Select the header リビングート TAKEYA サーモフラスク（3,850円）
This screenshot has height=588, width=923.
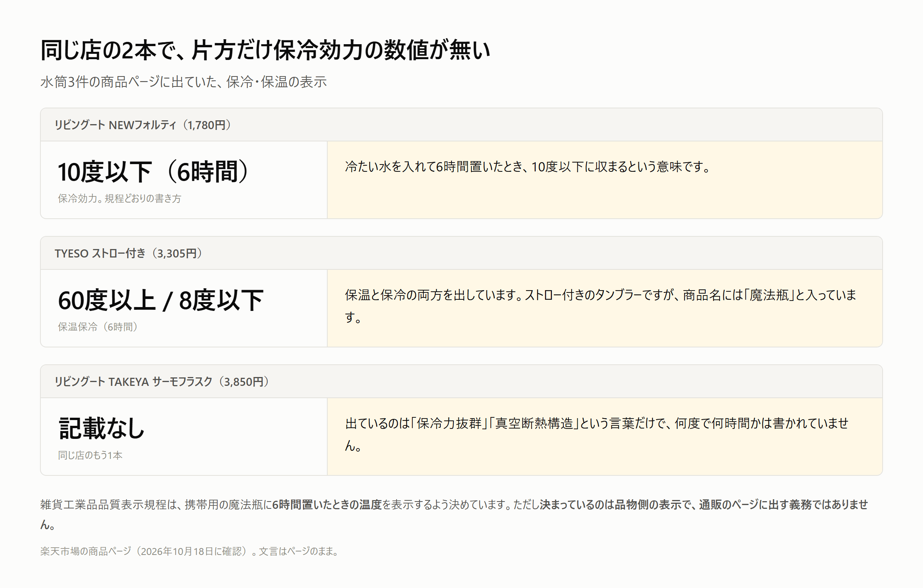point(461,382)
